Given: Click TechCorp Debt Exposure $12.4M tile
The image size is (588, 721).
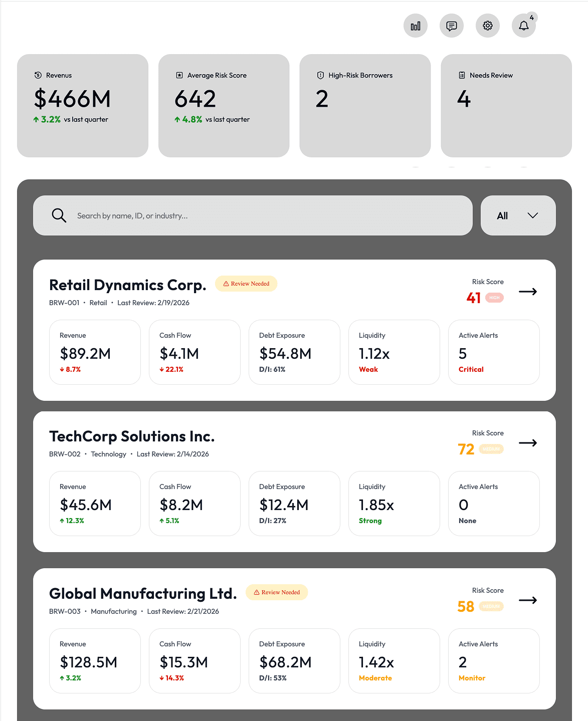Looking at the screenshot, I should tap(294, 504).
